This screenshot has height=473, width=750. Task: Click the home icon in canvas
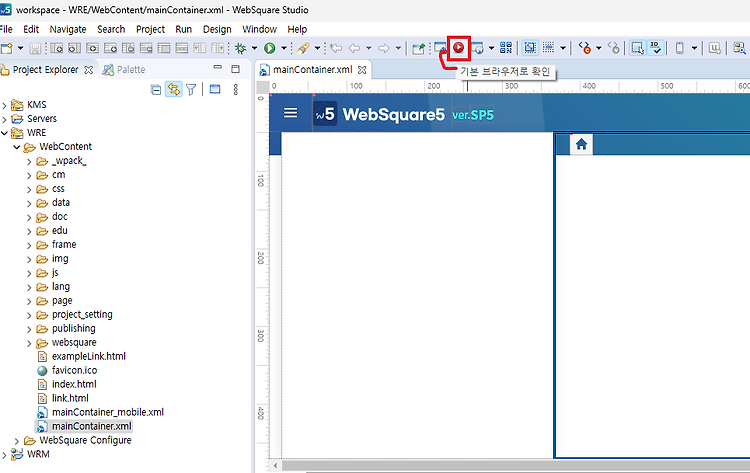pyautogui.click(x=581, y=144)
